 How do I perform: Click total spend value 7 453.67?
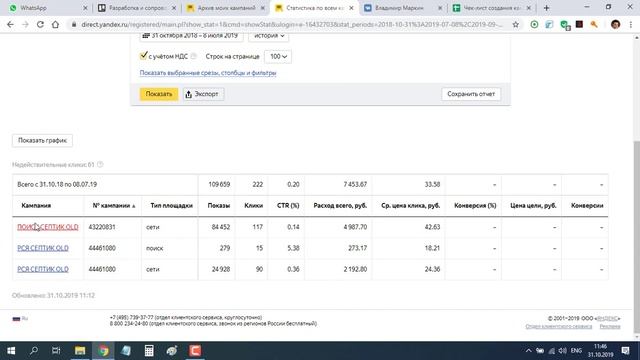[x=355, y=184]
